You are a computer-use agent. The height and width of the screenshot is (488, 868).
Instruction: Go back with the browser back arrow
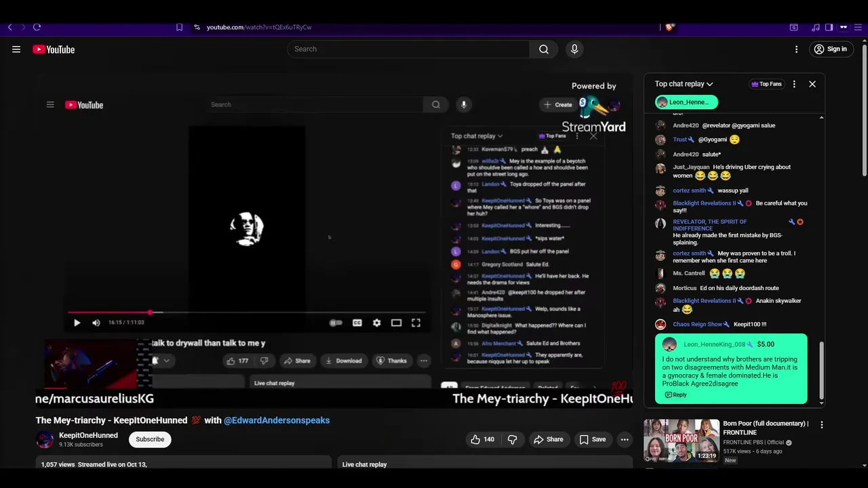[x=9, y=27]
